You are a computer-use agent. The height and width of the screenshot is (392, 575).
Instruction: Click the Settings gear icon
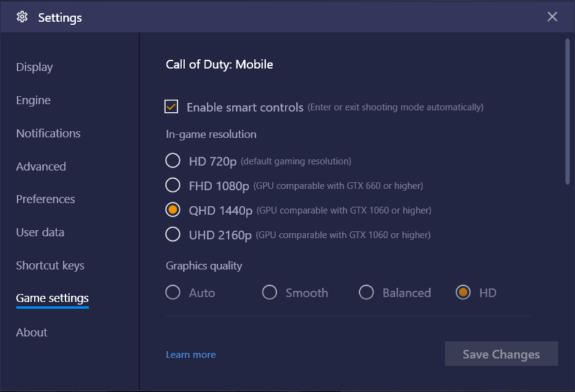[22, 17]
